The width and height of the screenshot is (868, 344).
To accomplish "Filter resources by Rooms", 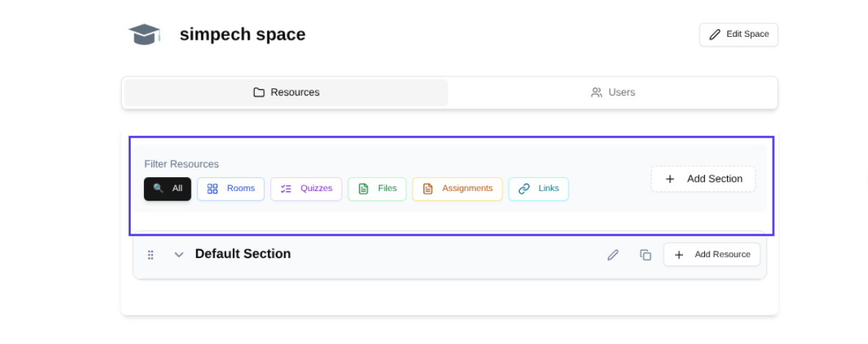I will click(231, 189).
